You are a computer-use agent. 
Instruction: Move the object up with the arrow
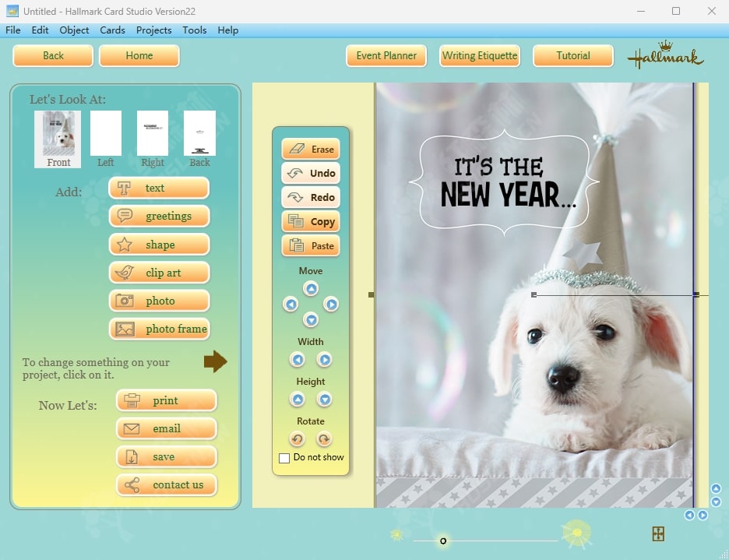coord(311,289)
